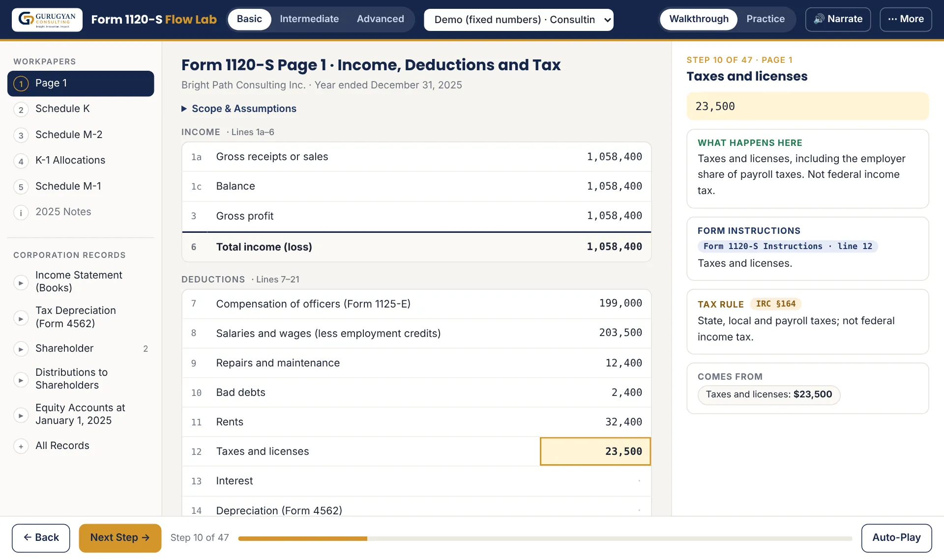Viewport: 944px width, 560px height.
Task: Switch to Practice mode
Action: (x=766, y=19)
